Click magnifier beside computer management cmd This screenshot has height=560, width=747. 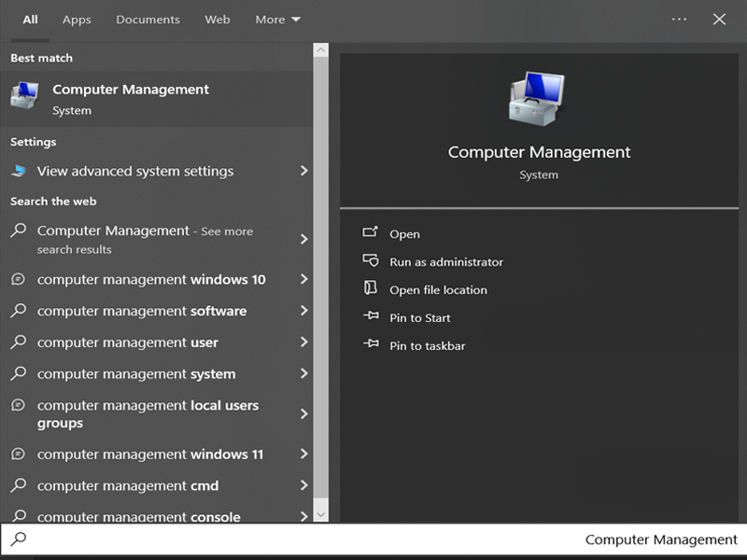[19, 485]
